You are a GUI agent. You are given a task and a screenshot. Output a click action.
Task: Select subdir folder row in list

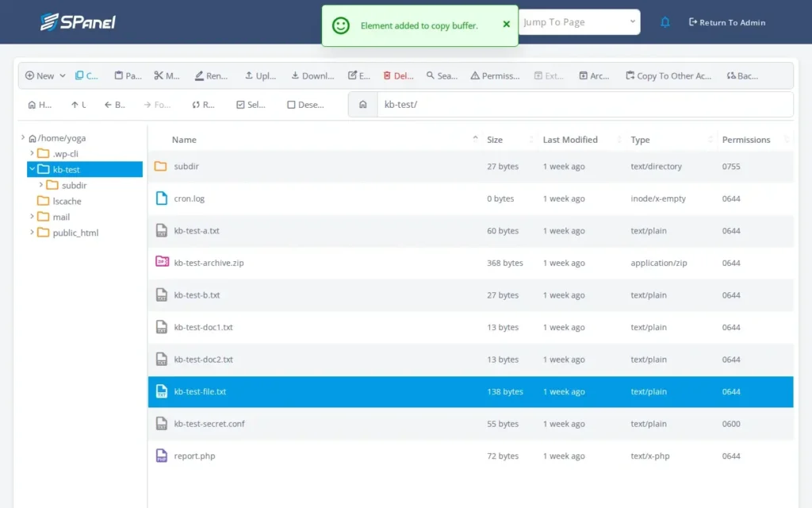(470, 167)
